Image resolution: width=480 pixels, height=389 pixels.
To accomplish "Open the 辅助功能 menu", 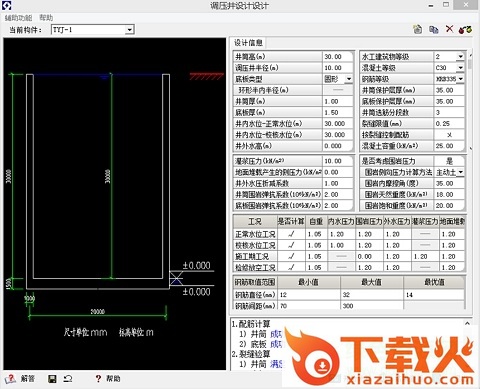I will point(18,18).
